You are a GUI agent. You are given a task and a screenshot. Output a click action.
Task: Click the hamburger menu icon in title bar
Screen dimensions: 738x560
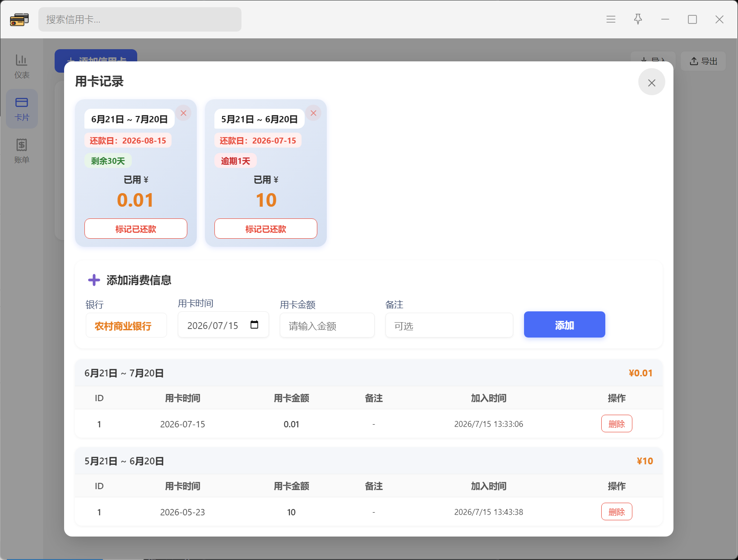coord(611,19)
